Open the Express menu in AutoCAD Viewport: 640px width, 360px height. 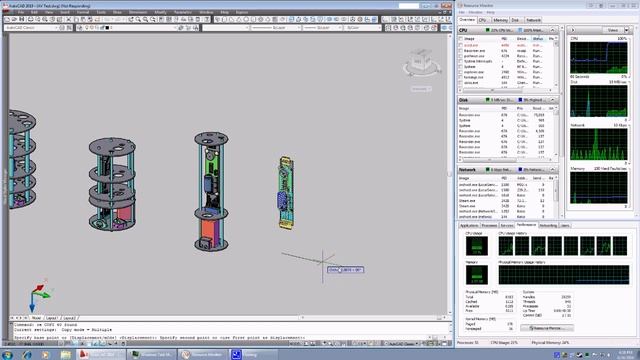tap(242, 13)
